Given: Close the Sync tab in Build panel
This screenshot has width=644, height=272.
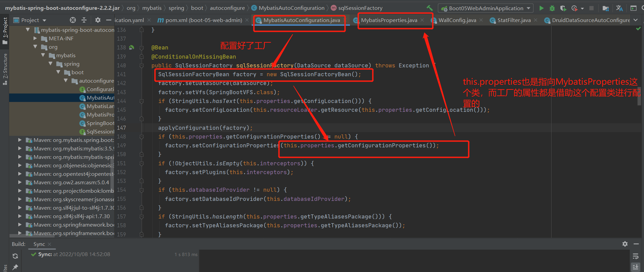Looking at the screenshot, I should 49,244.
